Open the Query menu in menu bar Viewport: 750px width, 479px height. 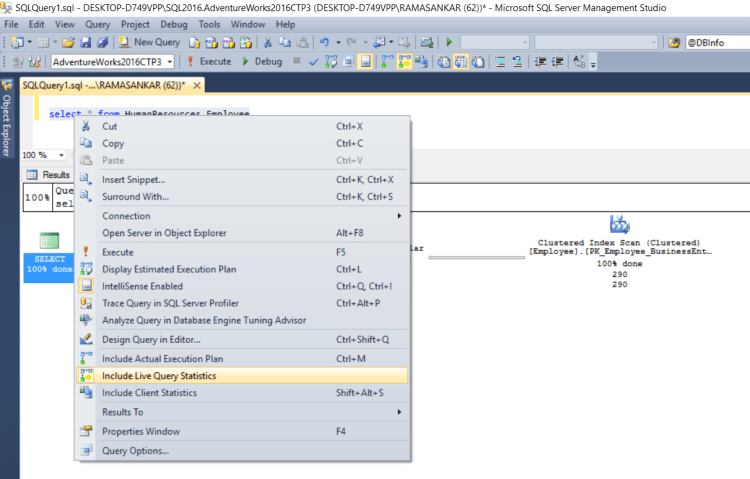[x=97, y=23]
